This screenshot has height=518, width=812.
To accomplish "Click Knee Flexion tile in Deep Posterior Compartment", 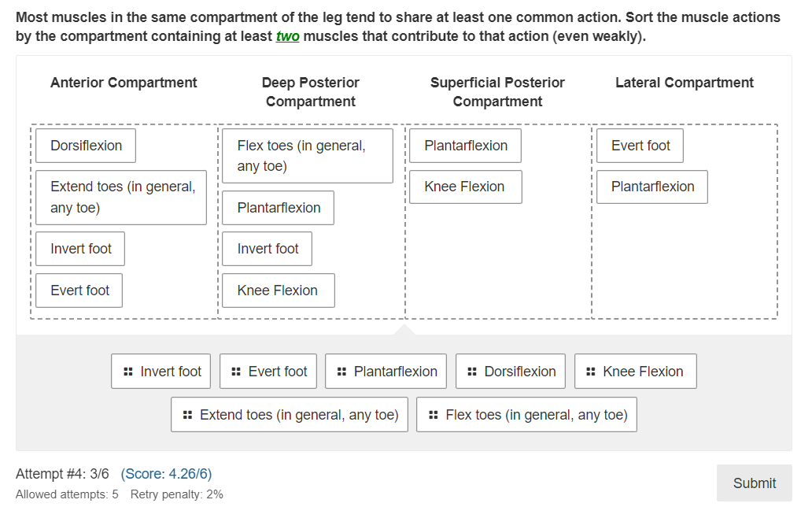I will tap(278, 290).
